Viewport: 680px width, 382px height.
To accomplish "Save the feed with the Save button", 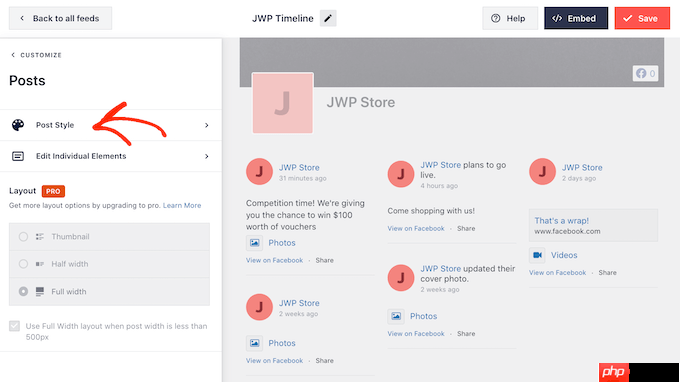I will coord(642,18).
